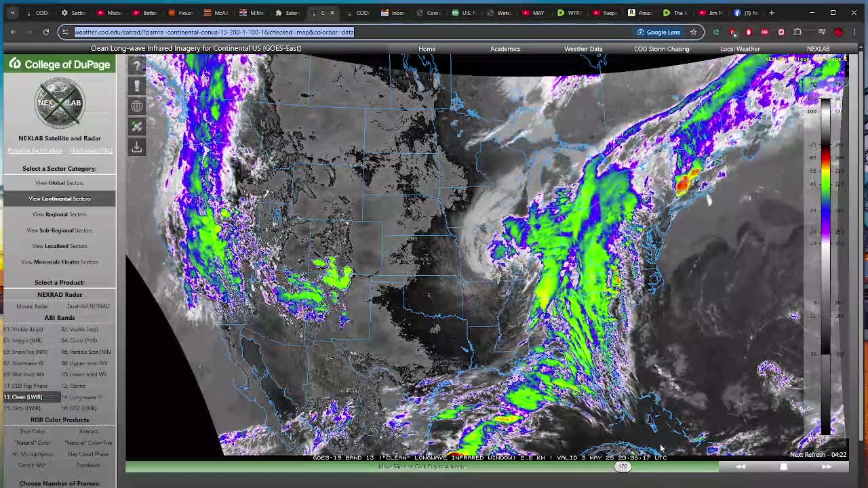Select band 07: Shortwave IR
The height and width of the screenshot is (488, 868).
coord(25,363)
